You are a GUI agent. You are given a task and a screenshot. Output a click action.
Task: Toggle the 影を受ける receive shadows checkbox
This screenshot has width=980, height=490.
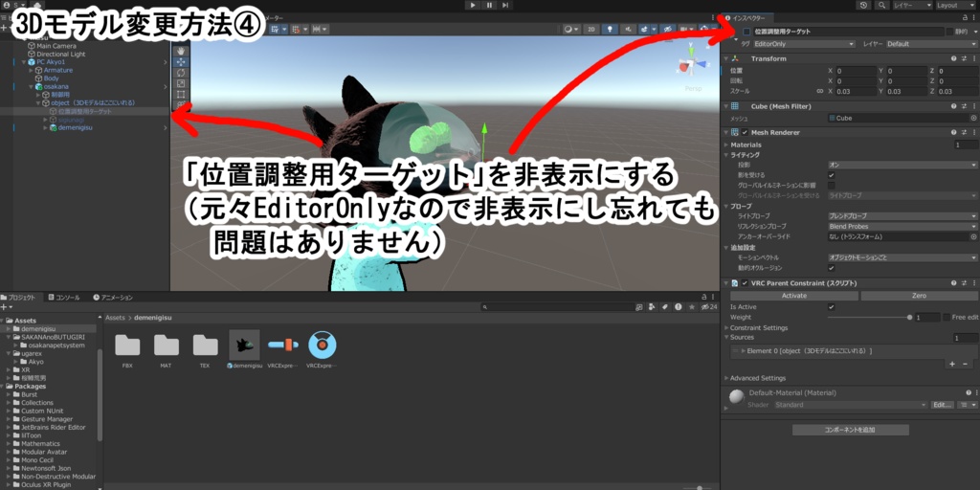[x=832, y=175]
